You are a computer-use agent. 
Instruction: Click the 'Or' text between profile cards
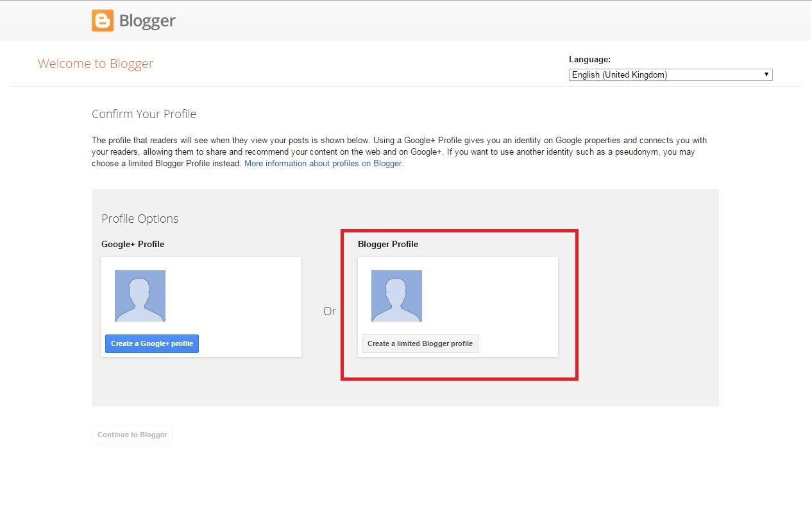(330, 311)
